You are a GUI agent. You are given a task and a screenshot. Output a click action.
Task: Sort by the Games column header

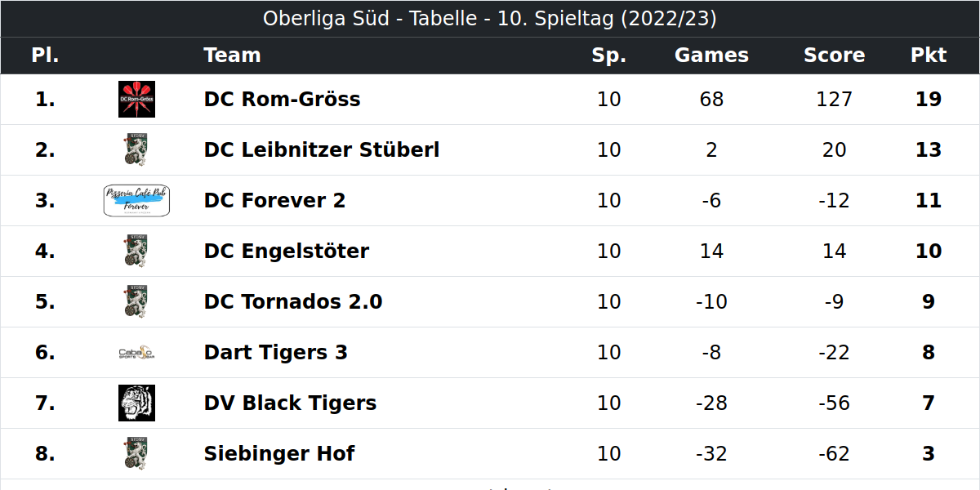click(x=711, y=55)
